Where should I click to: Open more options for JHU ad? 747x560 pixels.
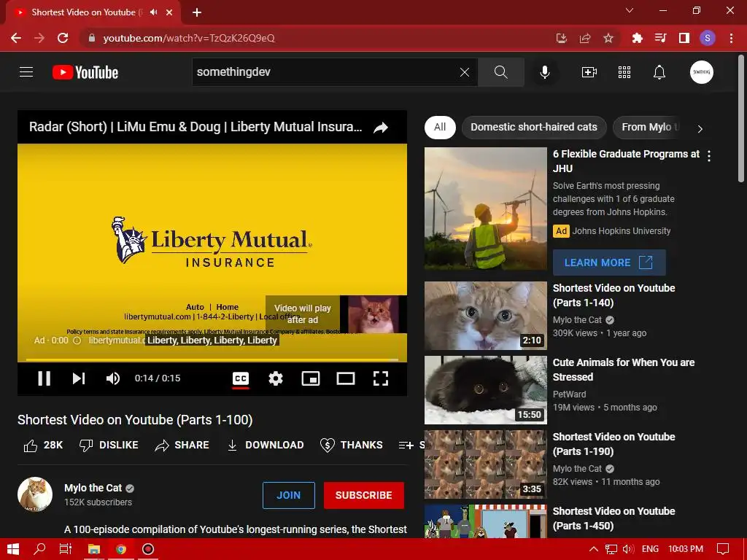pyautogui.click(x=709, y=156)
